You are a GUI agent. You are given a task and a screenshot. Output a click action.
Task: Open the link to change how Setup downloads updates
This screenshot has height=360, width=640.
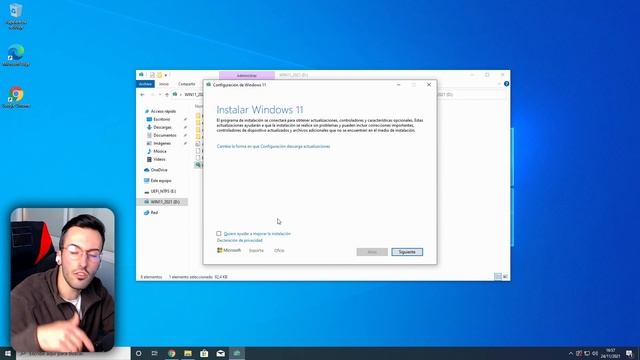click(x=273, y=146)
